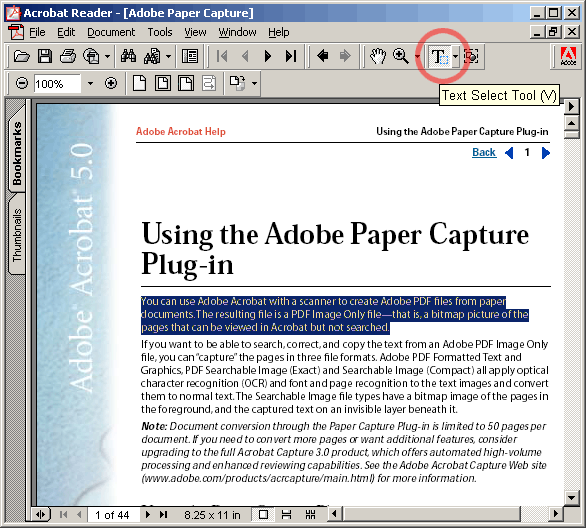Click the globe and pages toolbar icon

tap(92, 57)
